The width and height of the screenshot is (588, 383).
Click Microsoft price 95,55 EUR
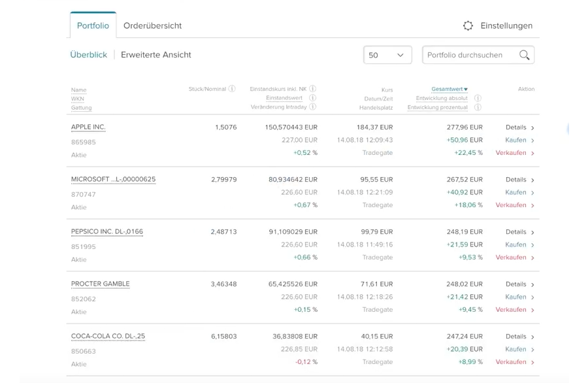376,180
